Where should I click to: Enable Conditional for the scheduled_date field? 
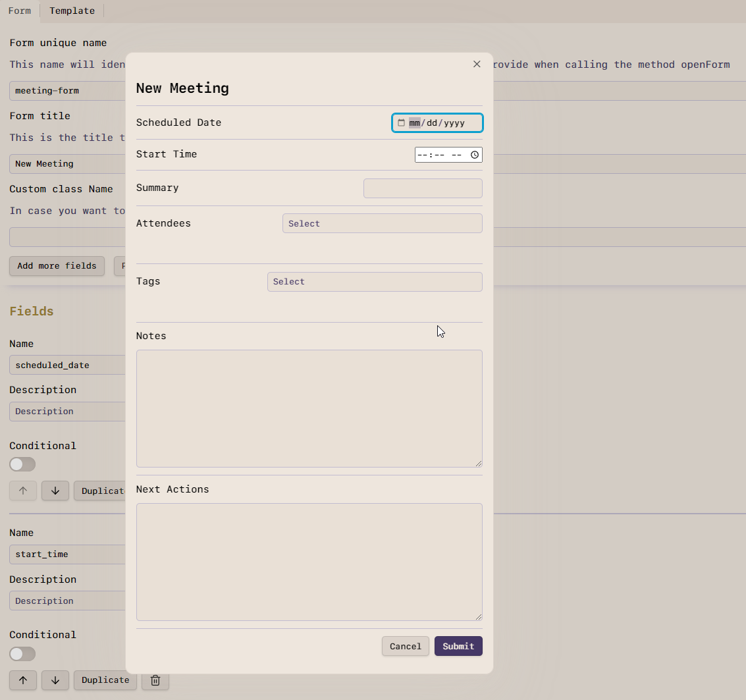click(22, 464)
